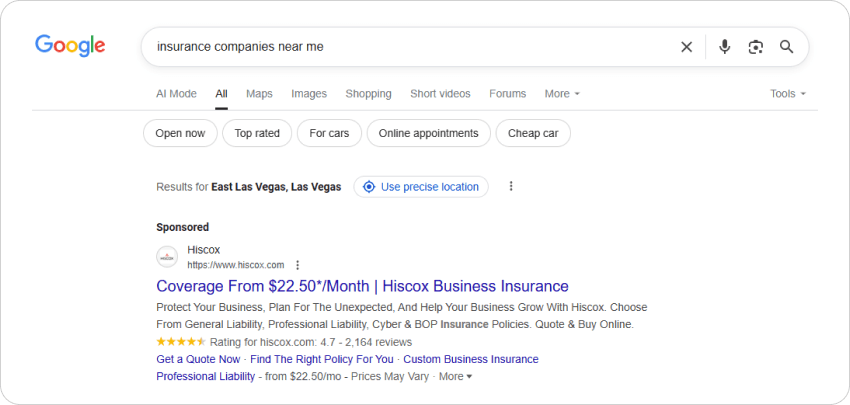Open three-dot menu next to hiscox.com URL
Screen dimensions: 850x405
[x=297, y=265]
